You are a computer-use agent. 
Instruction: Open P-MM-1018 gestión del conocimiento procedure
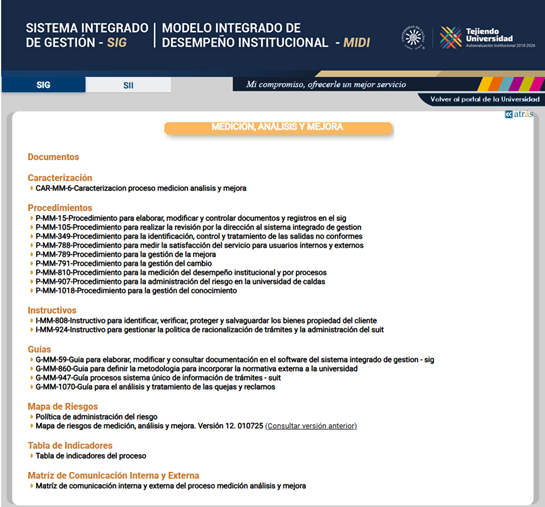pos(136,291)
